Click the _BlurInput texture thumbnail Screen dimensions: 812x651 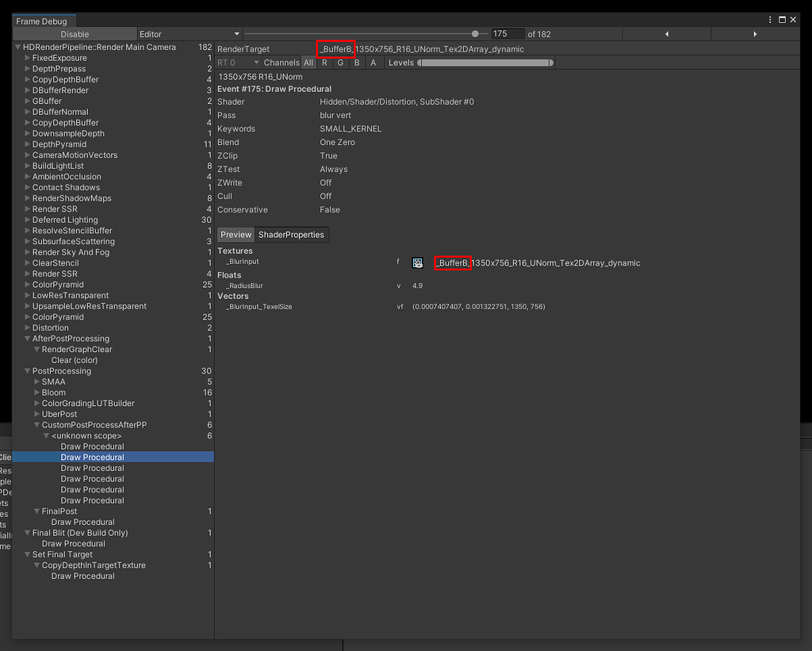(418, 262)
